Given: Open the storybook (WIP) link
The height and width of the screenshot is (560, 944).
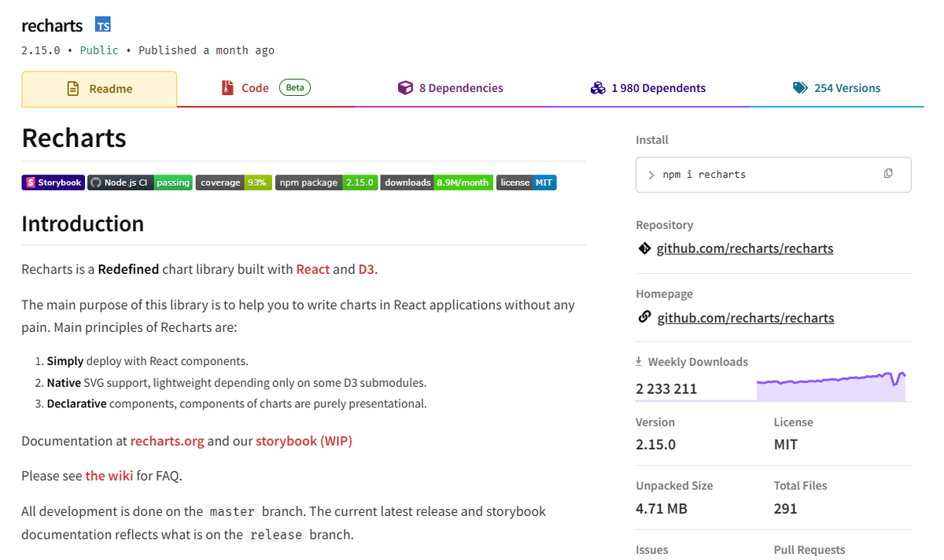Looking at the screenshot, I should [304, 441].
